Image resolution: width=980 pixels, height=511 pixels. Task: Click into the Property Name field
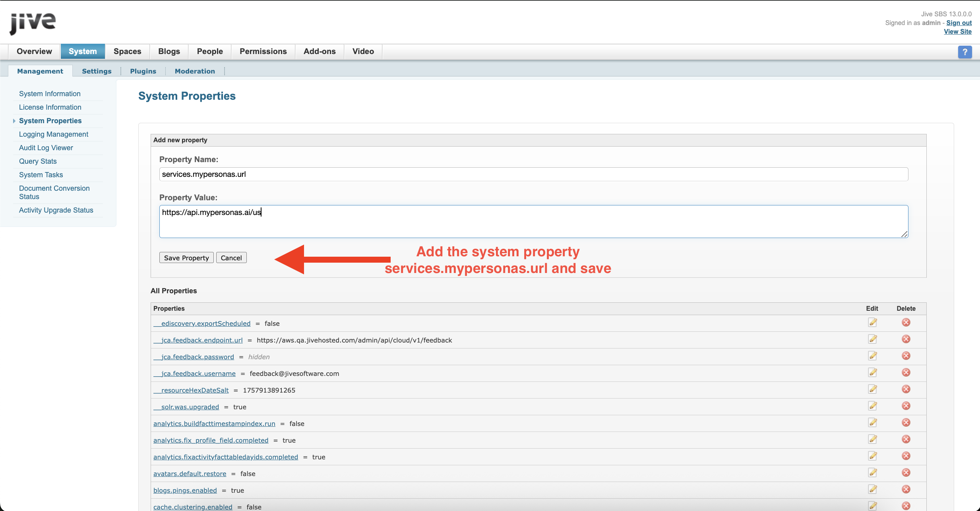coord(533,174)
